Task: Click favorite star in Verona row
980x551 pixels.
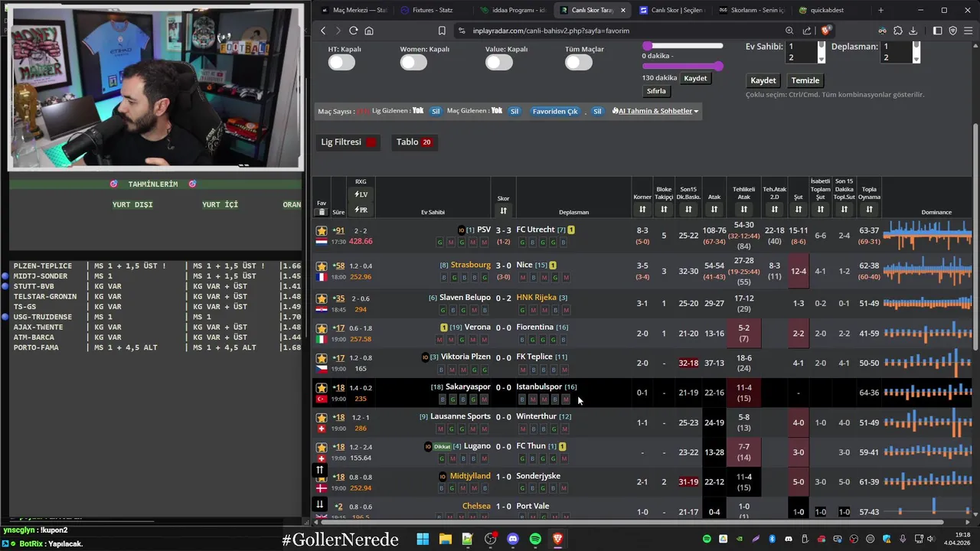Action: [322, 328]
